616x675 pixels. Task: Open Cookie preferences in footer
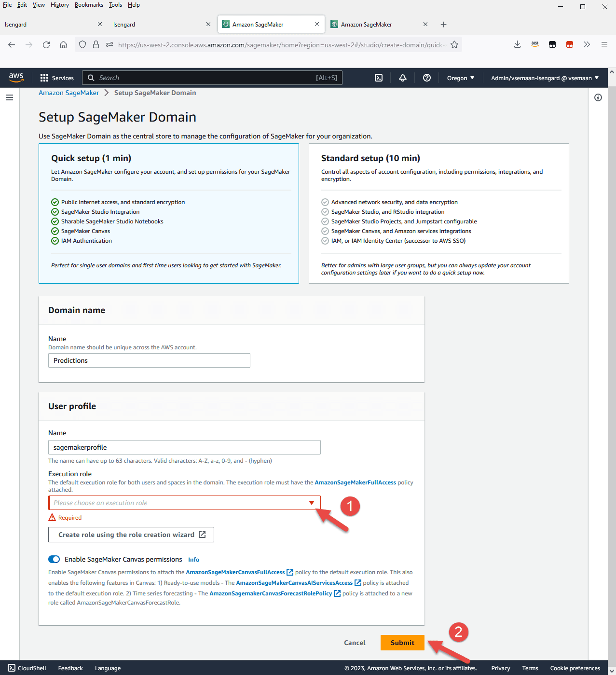click(x=575, y=668)
